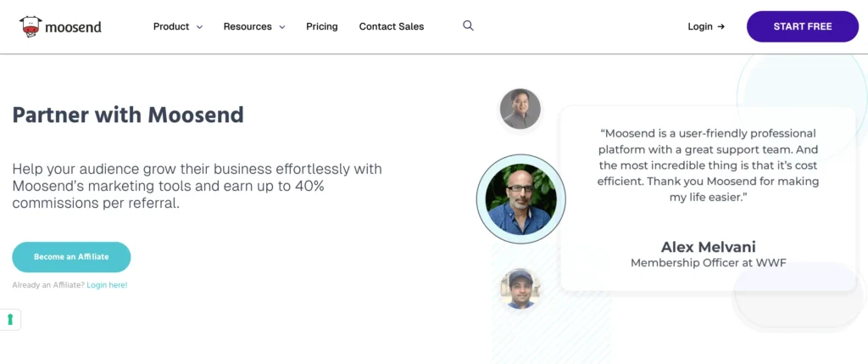Click the Moosend cow logo icon
Image resolution: width=868 pixels, height=364 pixels.
[x=31, y=26]
